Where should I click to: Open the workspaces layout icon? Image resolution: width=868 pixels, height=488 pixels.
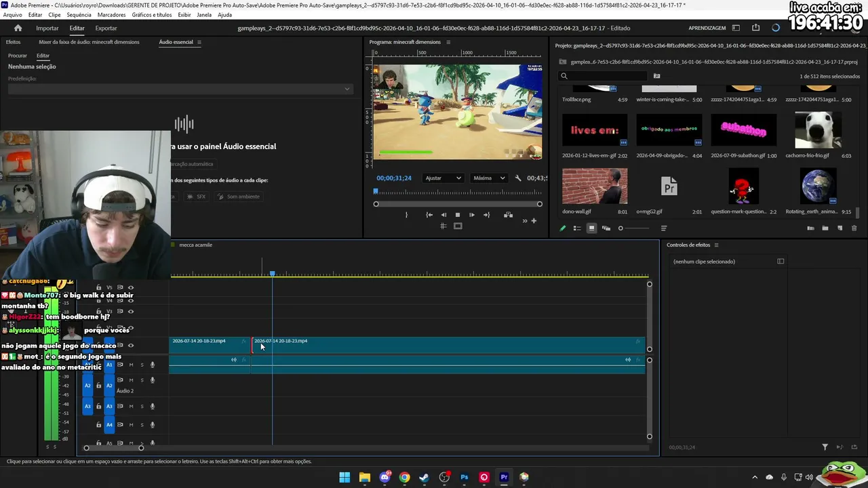click(x=736, y=28)
